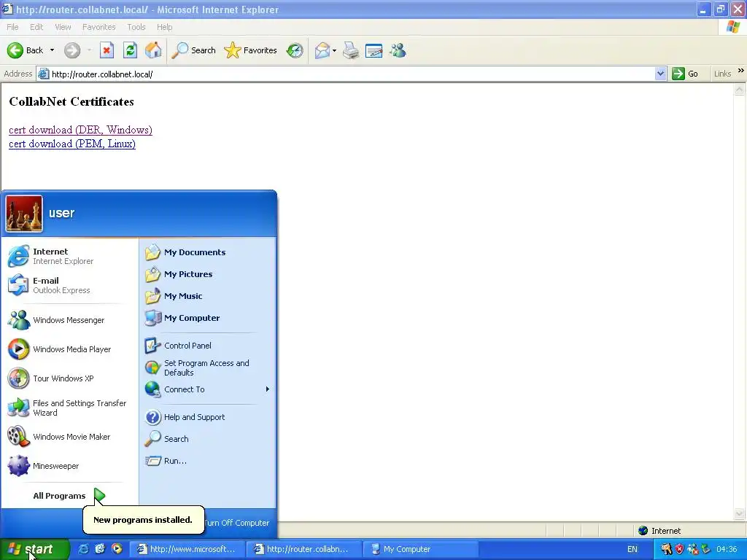Click the page scrollbar up arrow
Screen dimensions: 747x560
tap(740, 89)
